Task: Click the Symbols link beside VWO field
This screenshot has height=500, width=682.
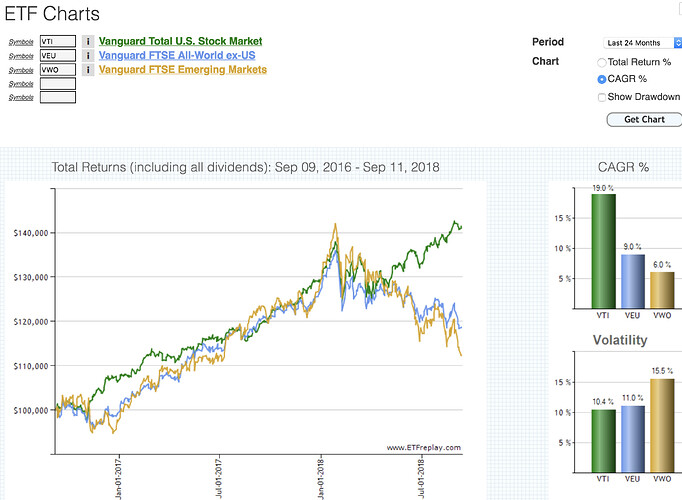Action: tap(21, 70)
